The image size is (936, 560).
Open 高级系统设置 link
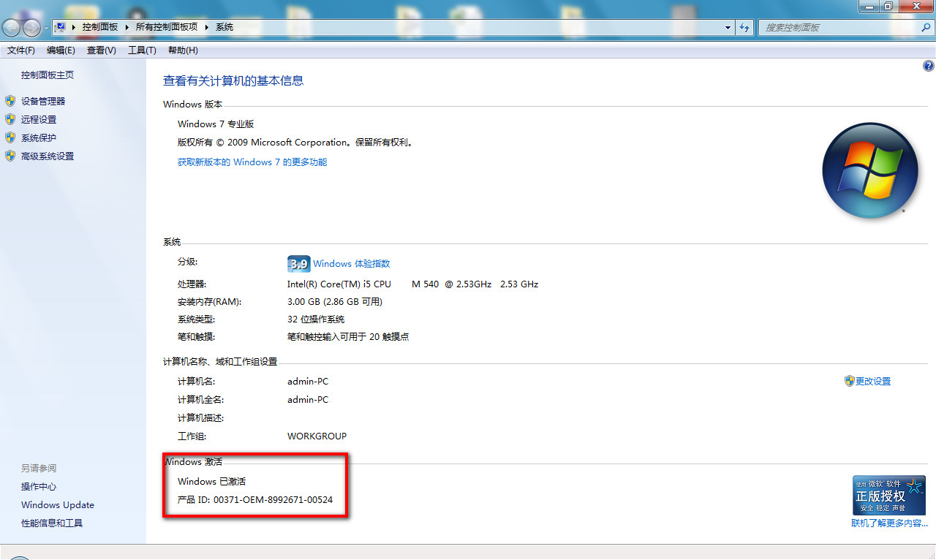click(x=48, y=156)
